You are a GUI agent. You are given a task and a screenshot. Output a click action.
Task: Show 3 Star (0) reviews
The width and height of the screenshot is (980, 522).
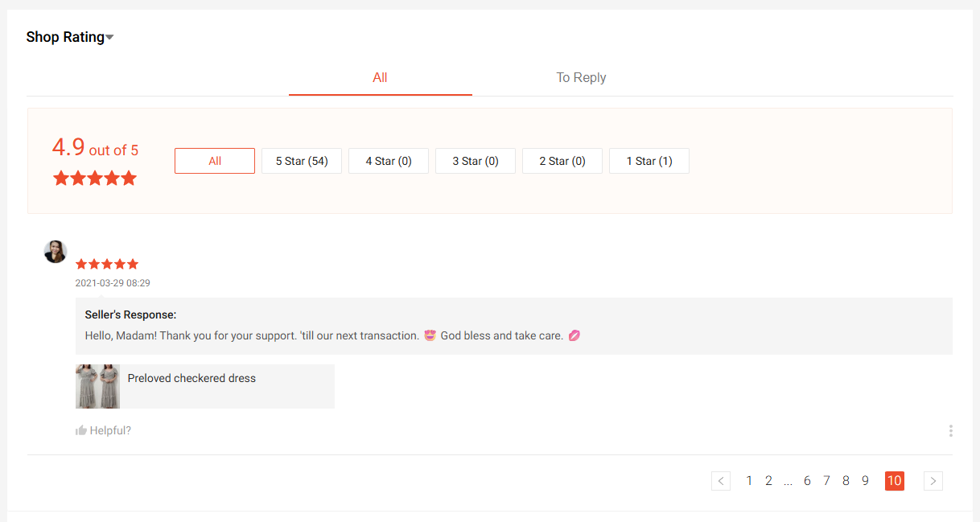coord(476,161)
